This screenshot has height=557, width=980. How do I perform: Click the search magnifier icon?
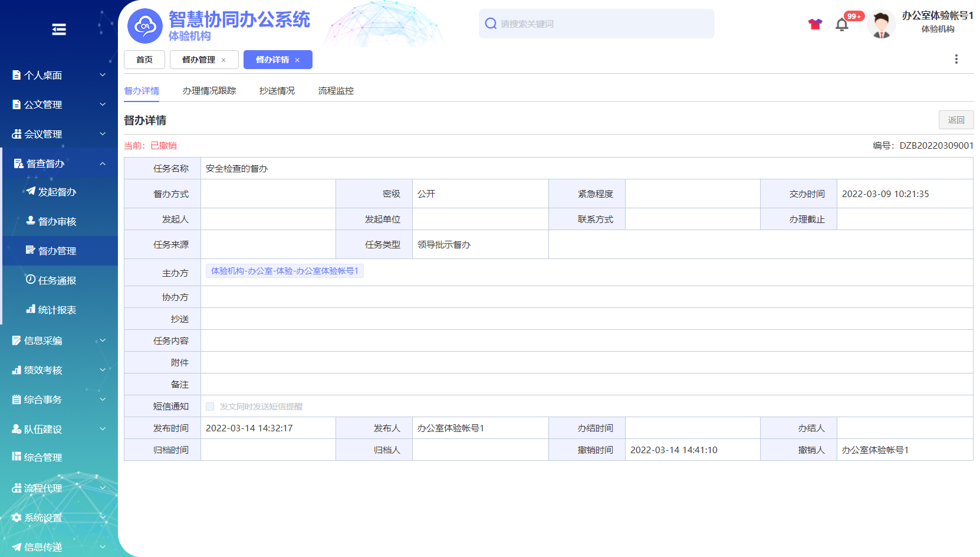(x=491, y=24)
